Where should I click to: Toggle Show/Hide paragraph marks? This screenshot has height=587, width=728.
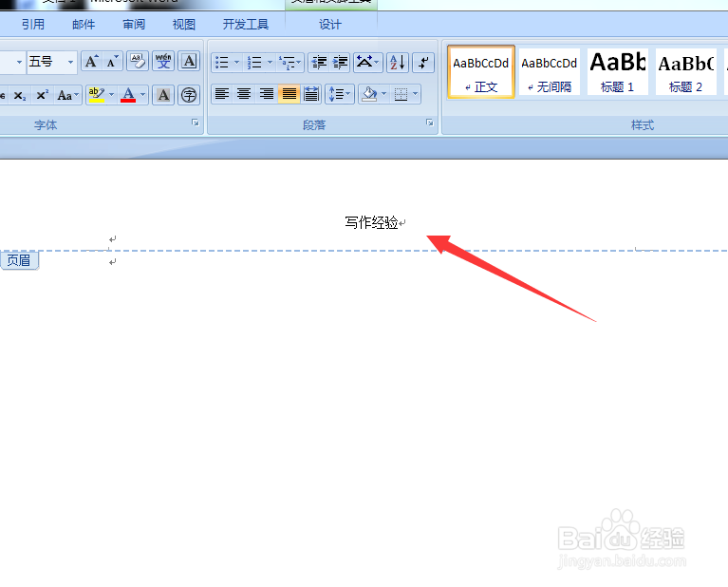pos(423,63)
